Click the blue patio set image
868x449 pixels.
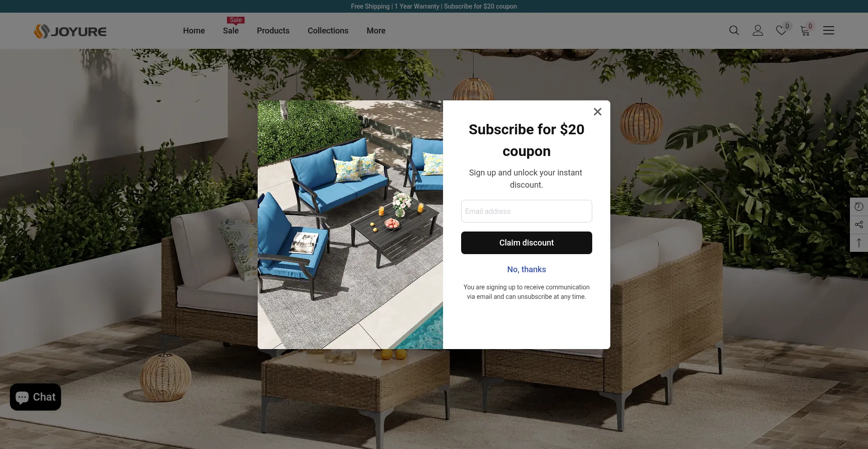point(350,225)
